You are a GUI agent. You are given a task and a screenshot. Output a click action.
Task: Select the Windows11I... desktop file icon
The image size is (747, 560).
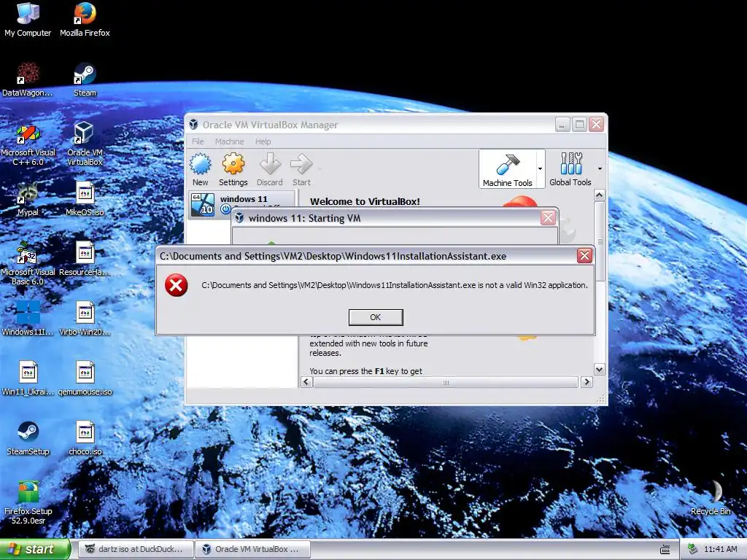click(28, 319)
